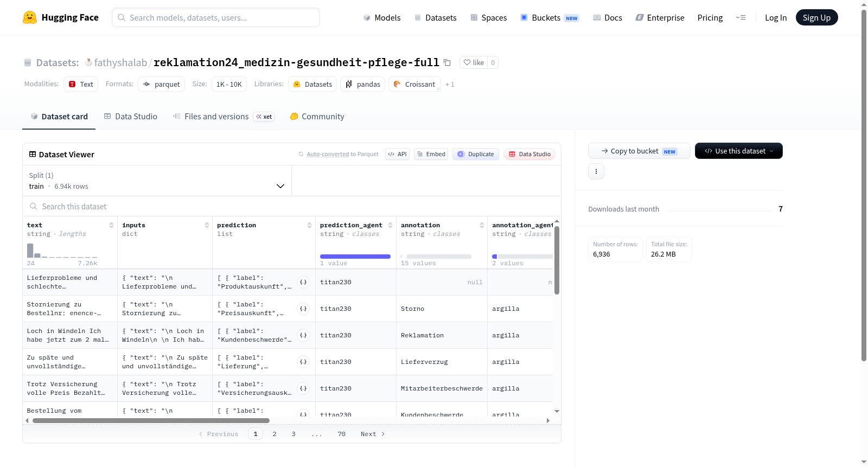Show additional libraries with +1
The height and width of the screenshot is (467, 868).
450,85
